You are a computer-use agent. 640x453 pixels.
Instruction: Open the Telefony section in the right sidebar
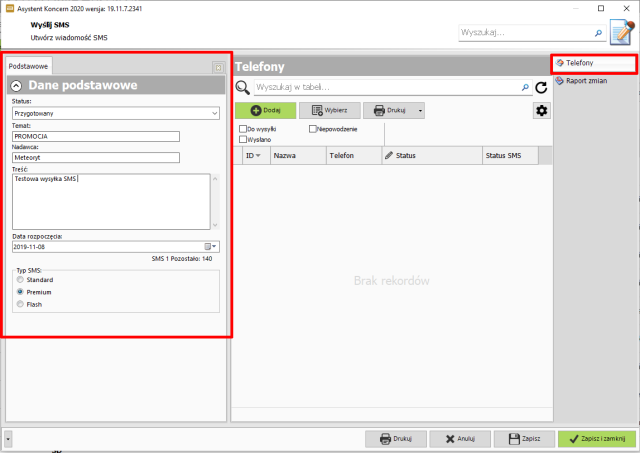[594, 63]
